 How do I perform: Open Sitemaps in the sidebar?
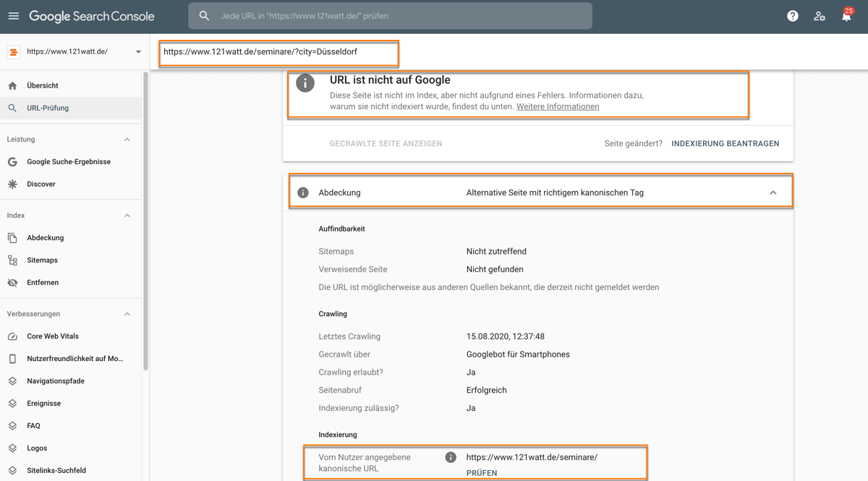(71, 260)
